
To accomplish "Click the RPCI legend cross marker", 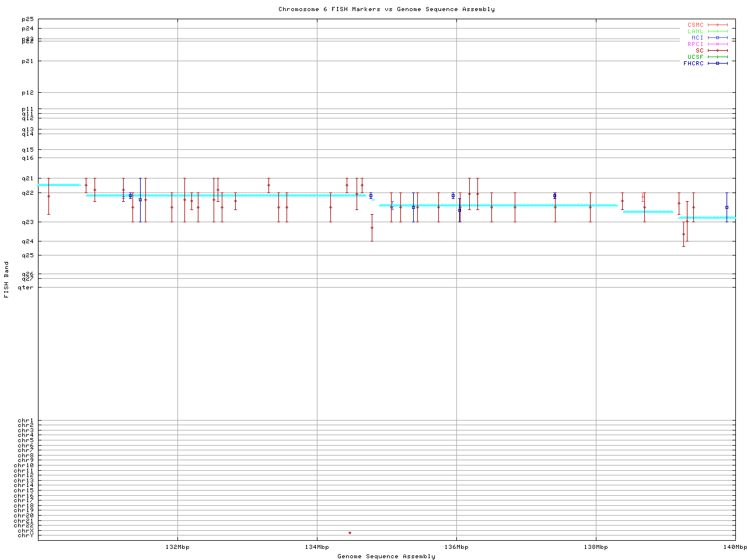I will 717,44.
